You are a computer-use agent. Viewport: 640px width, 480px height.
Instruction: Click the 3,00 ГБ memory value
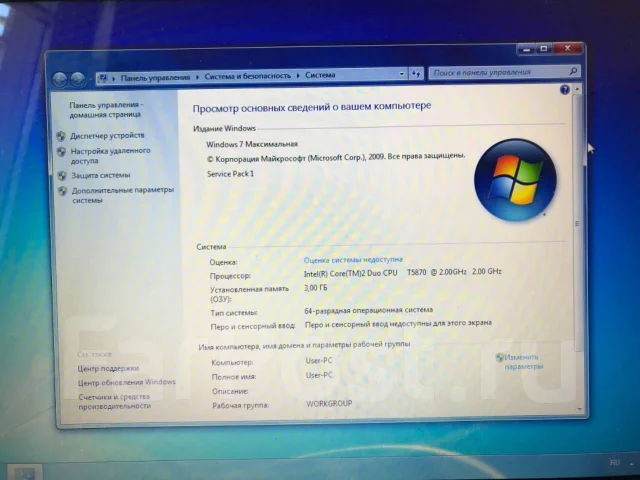pyautogui.click(x=316, y=288)
